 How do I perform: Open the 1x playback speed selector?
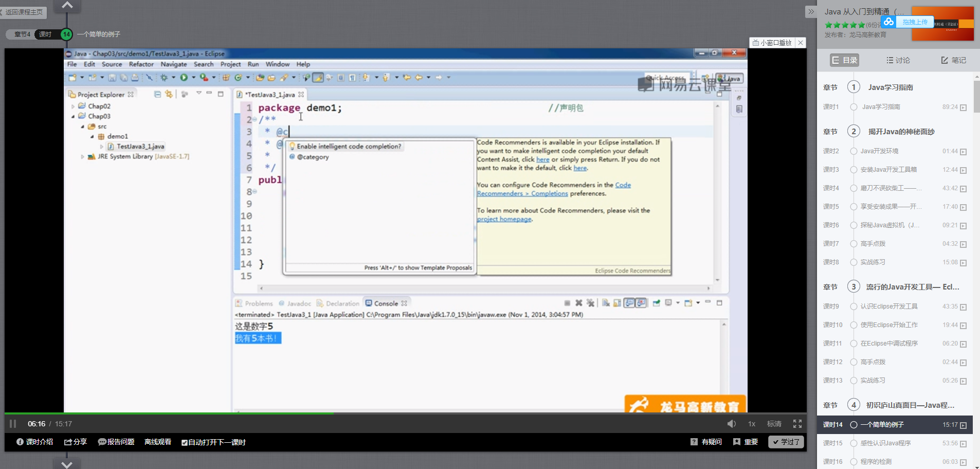tap(752, 424)
